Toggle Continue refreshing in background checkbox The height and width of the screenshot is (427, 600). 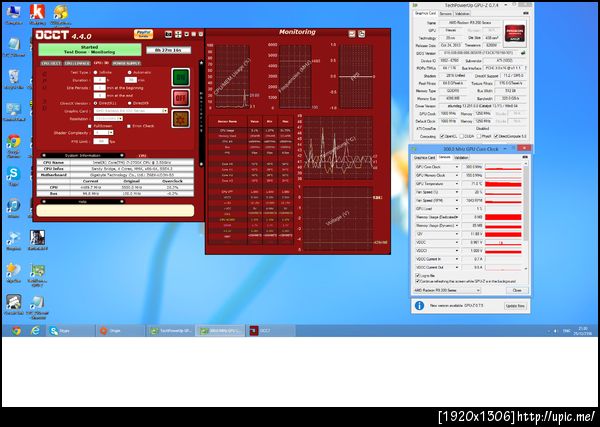pos(417,281)
